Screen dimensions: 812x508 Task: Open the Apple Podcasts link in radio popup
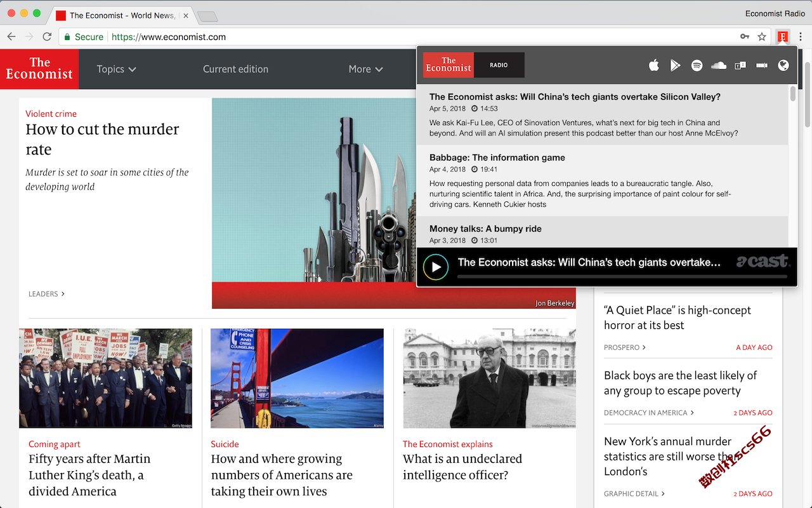click(x=654, y=65)
